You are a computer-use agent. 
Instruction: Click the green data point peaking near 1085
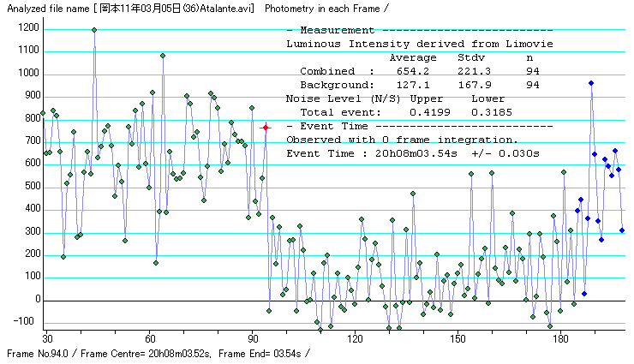163,56
